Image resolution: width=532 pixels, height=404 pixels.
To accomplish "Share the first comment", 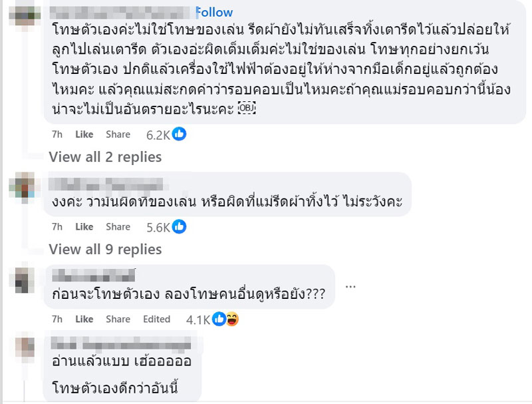I will 118,134.
